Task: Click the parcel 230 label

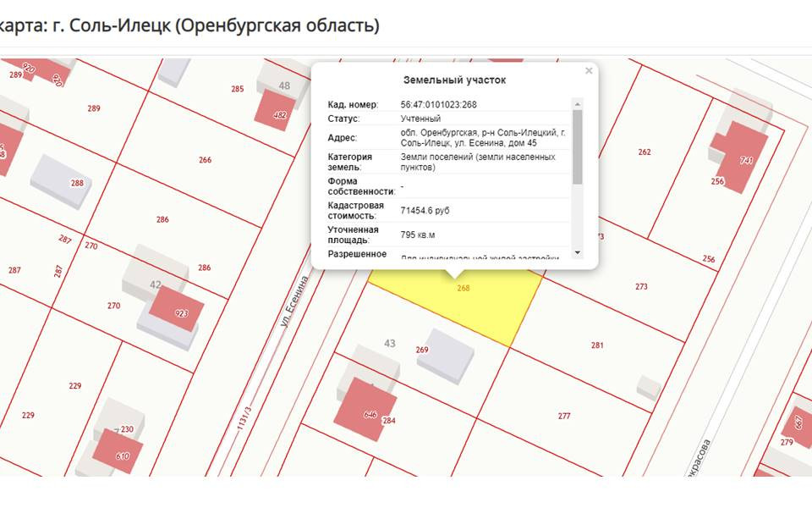Action: [127, 429]
